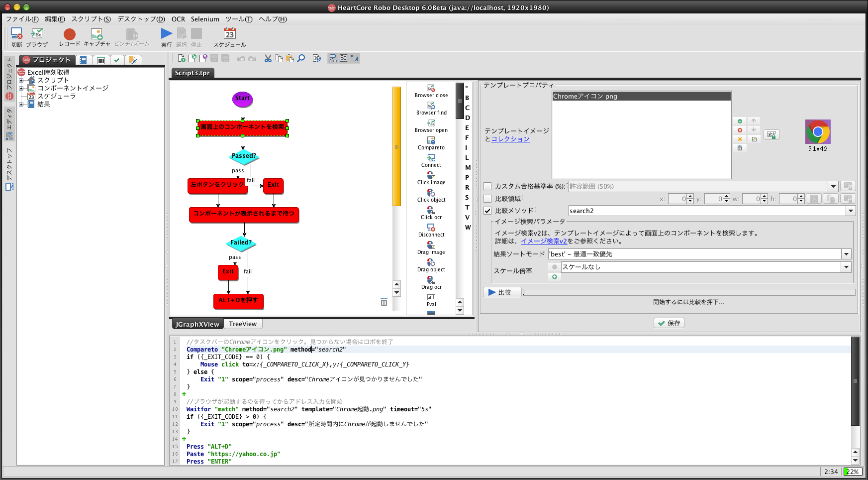Image resolution: width=868 pixels, height=480 pixels.
Task: Expand 結果 tree node
Action: tap(21, 104)
